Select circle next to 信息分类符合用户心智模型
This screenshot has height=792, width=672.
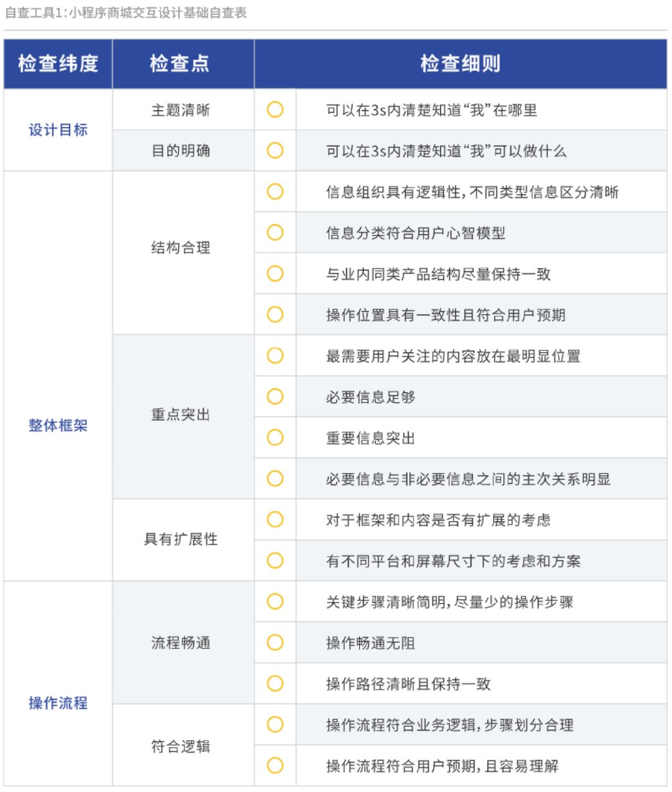[275, 233]
